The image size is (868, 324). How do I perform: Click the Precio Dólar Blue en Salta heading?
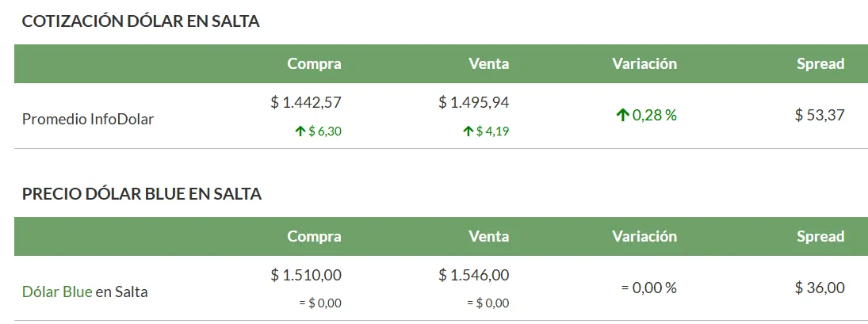[x=142, y=193]
